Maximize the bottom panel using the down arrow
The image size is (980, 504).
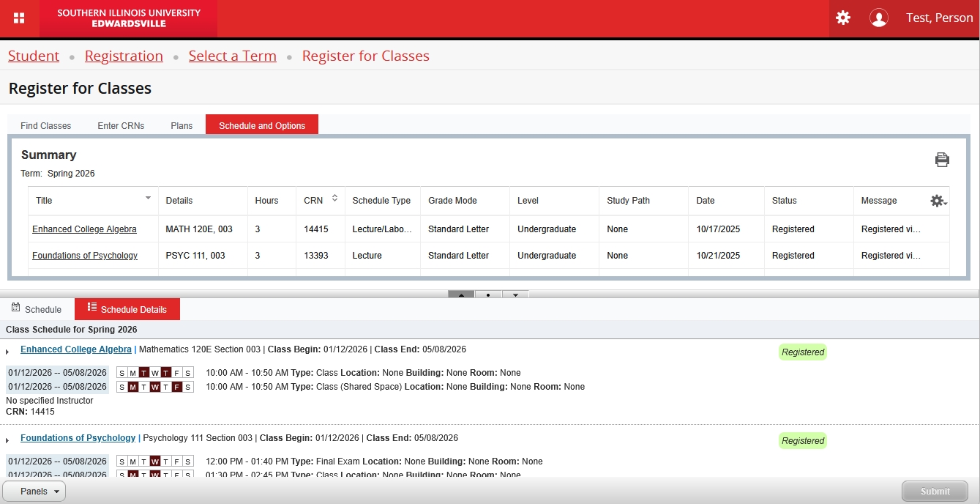(x=515, y=294)
